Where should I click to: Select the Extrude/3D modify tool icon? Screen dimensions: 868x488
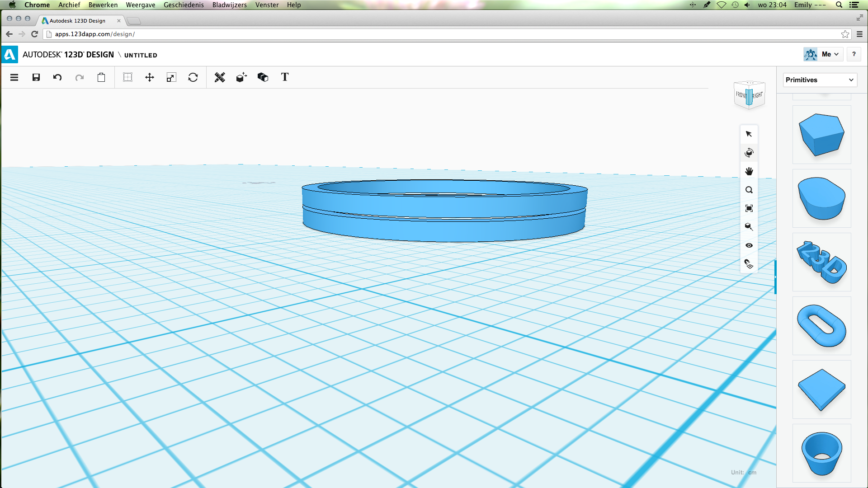click(x=241, y=77)
